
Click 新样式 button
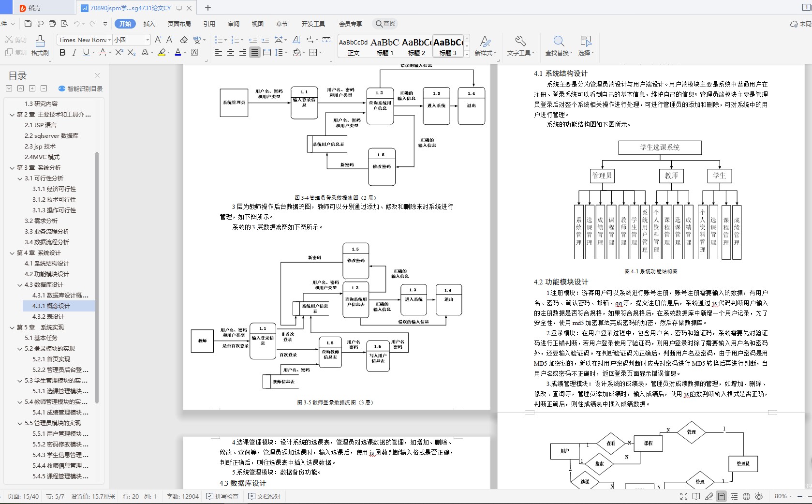(x=485, y=46)
